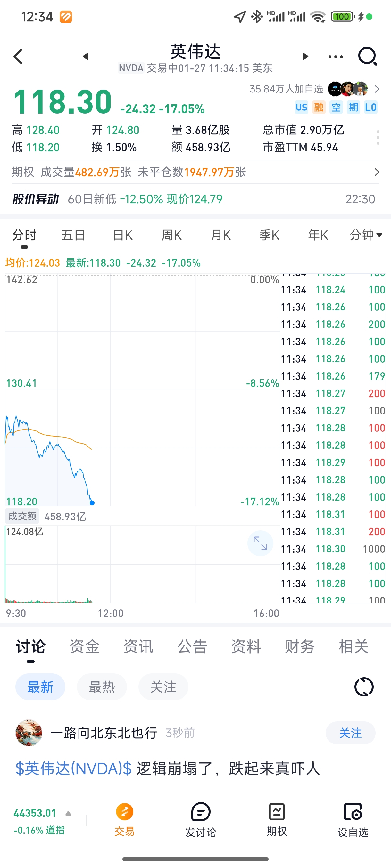
Task: Expand the 期权 options volume row
Action: click(x=195, y=172)
